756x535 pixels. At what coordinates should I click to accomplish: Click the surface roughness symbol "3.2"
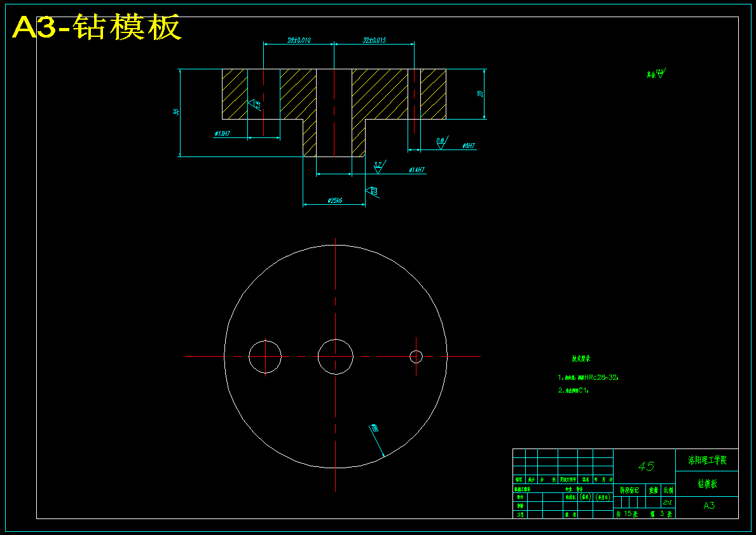[380, 167]
